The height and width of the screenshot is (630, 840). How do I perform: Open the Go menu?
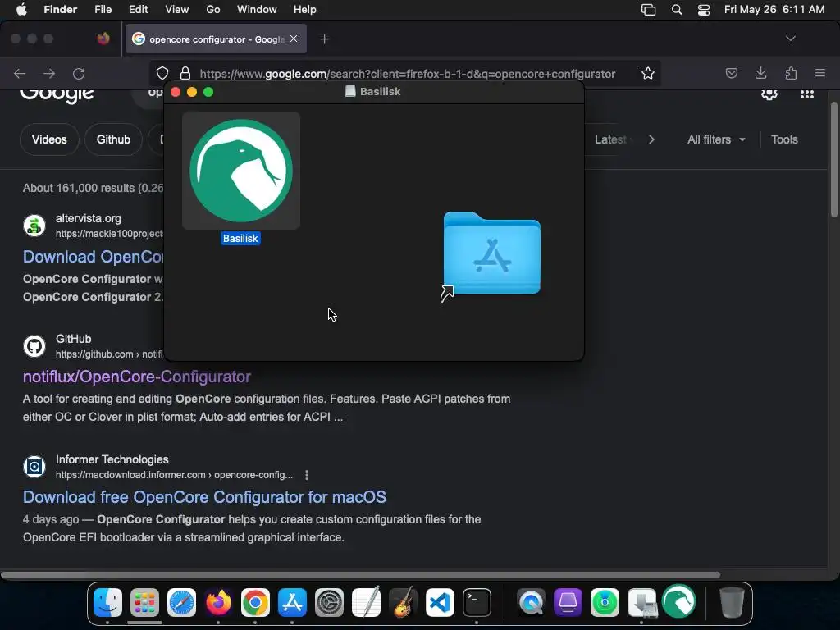coord(213,10)
